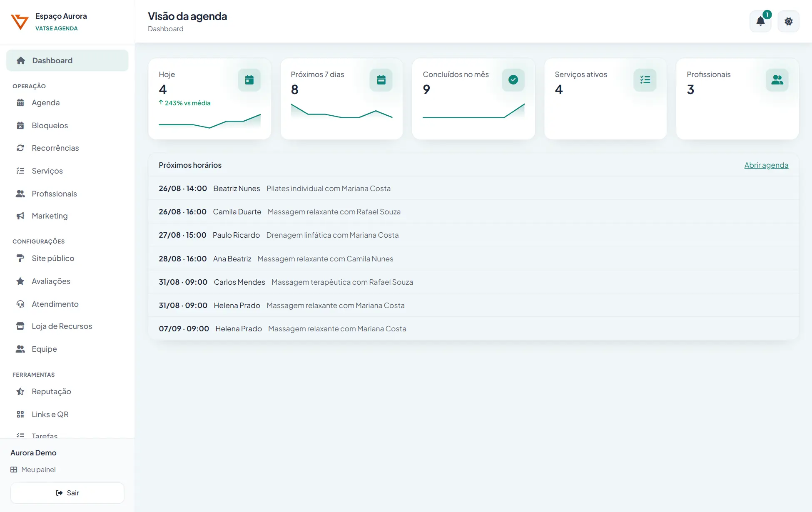812x512 pixels.
Task: Click the Serviços checklist icon in sidebar
Action: point(20,171)
